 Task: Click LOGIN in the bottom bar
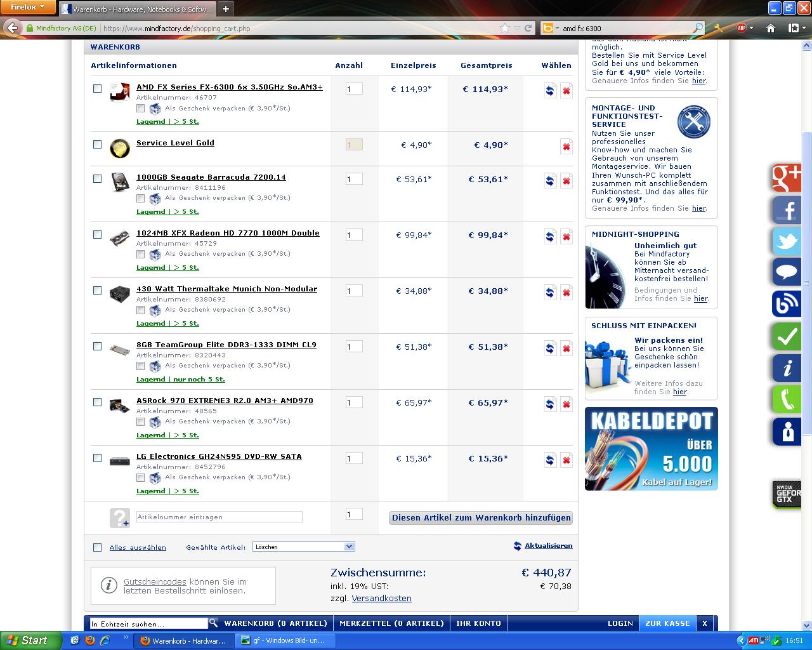620,623
